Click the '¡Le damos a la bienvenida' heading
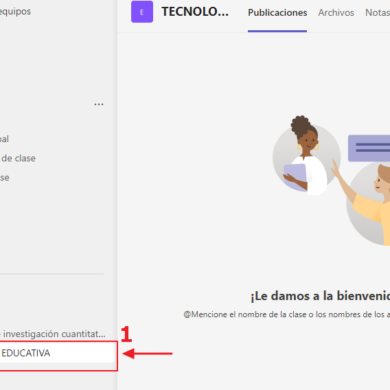The height and width of the screenshot is (390, 390). coord(320,296)
